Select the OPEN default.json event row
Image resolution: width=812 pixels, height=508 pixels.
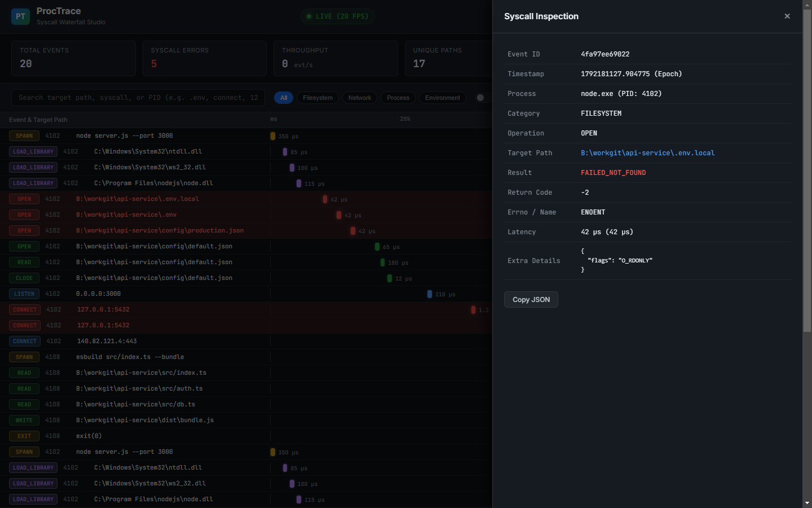coord(246,247)
